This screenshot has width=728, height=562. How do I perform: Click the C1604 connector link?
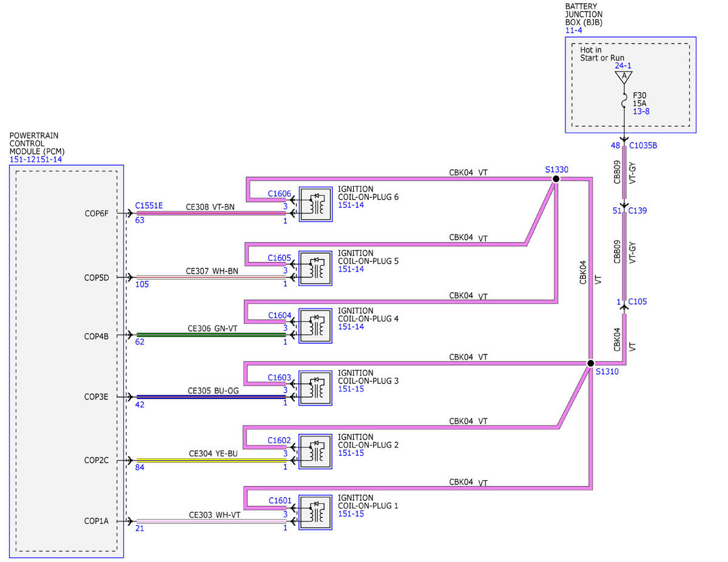[x=280, y=316]
